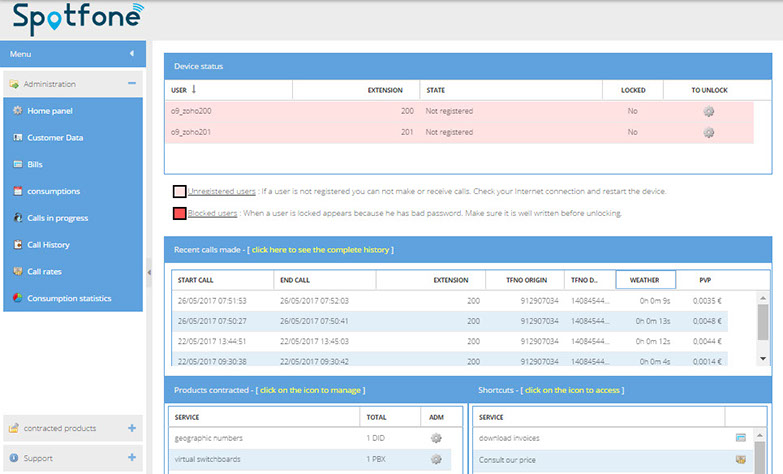
Task: Click the Consult our price icon
Action: tap(740, 459)
